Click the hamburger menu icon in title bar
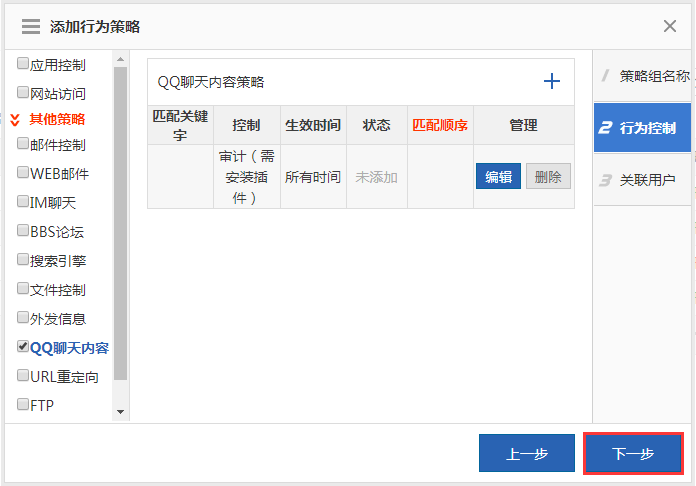This screenshot has width=696, height=486. tap(31, 27)
